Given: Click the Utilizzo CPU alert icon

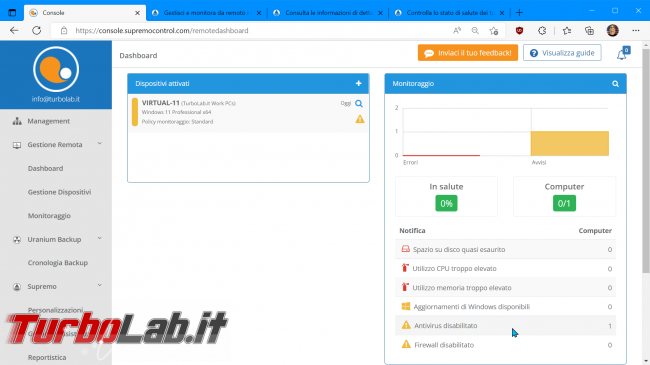Looking at the screenshot, I should (x=405, y=268).
